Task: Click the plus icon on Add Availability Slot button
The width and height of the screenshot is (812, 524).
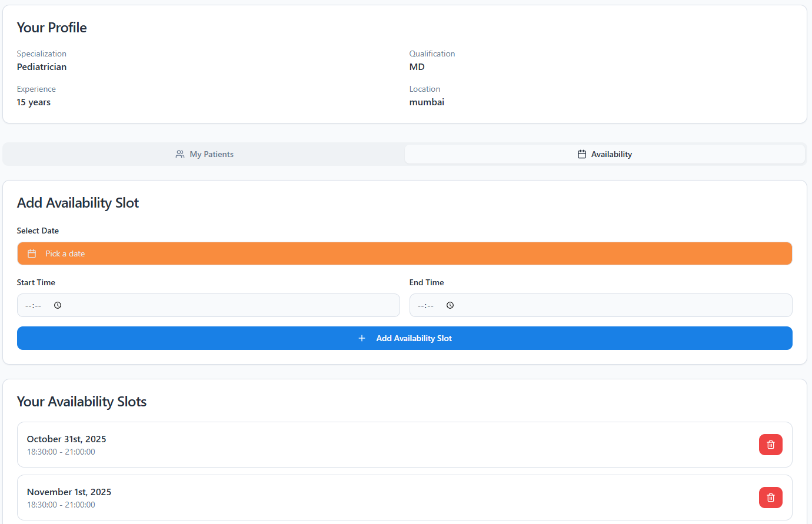Action: pos(362,338)
